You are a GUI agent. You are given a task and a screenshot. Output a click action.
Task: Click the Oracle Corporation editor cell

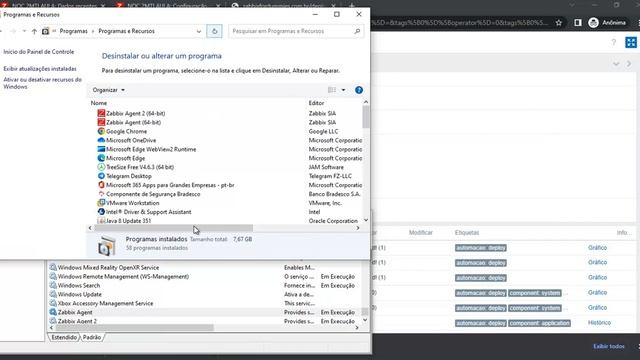tap(333, 221)
